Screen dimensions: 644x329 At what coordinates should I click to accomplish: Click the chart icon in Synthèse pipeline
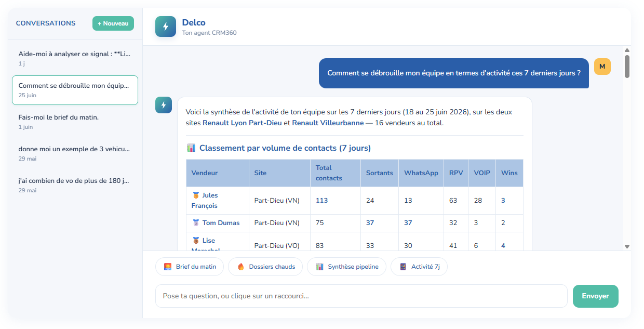point(319,267)
